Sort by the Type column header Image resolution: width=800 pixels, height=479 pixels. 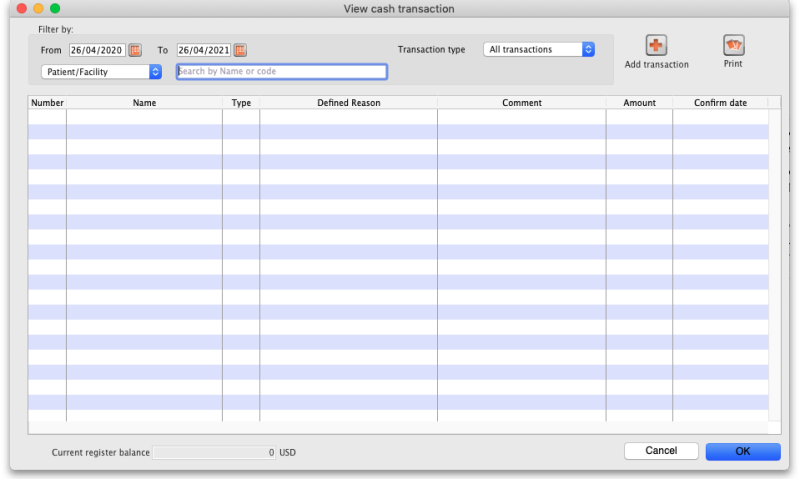tap(241, 103)
